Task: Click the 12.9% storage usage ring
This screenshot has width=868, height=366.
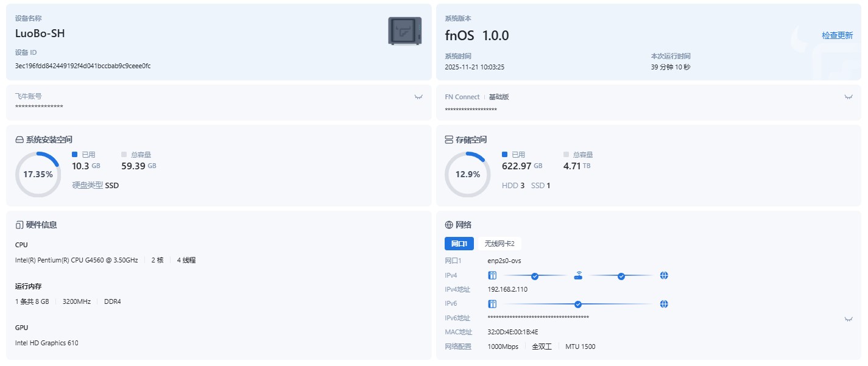Action: [468, 174]
